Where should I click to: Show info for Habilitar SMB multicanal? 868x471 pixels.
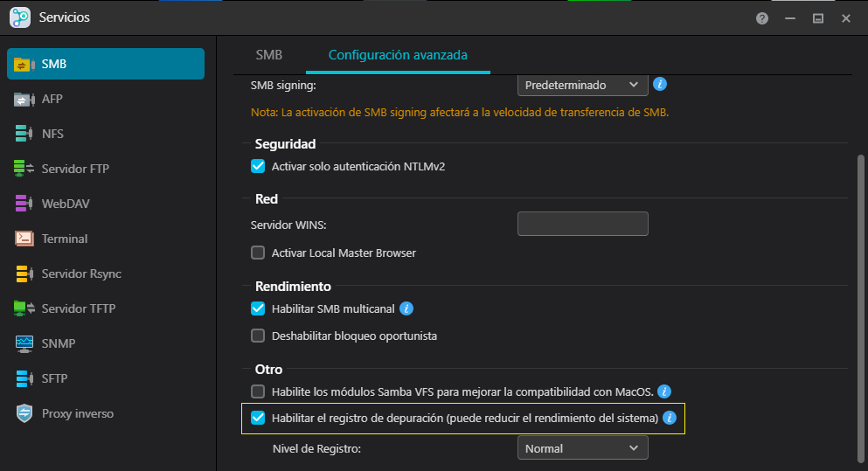406,308
